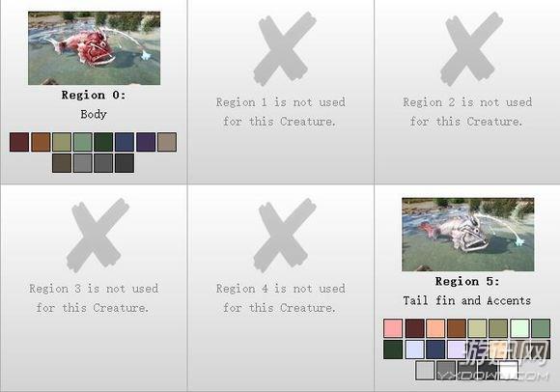Choose the light blue Tail fin swatch
Image resolution: width=560 pixels, height=392 pixels.
point(414,350)
